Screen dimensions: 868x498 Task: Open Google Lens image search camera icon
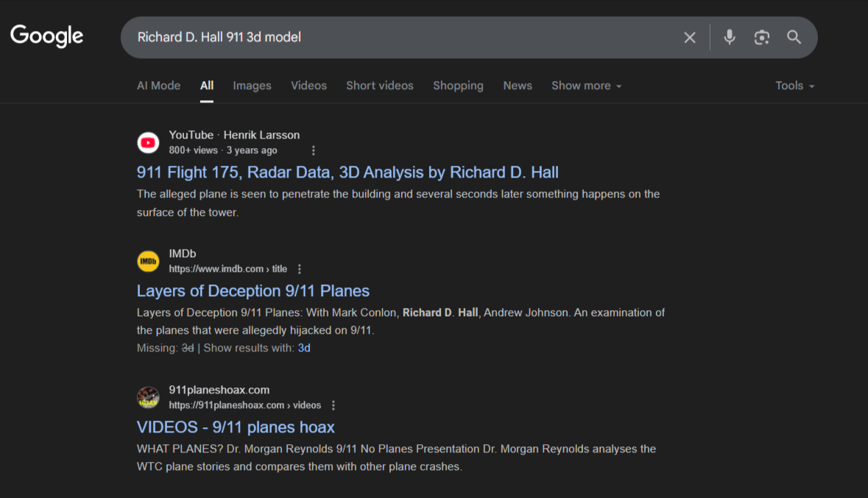point(762,37)
